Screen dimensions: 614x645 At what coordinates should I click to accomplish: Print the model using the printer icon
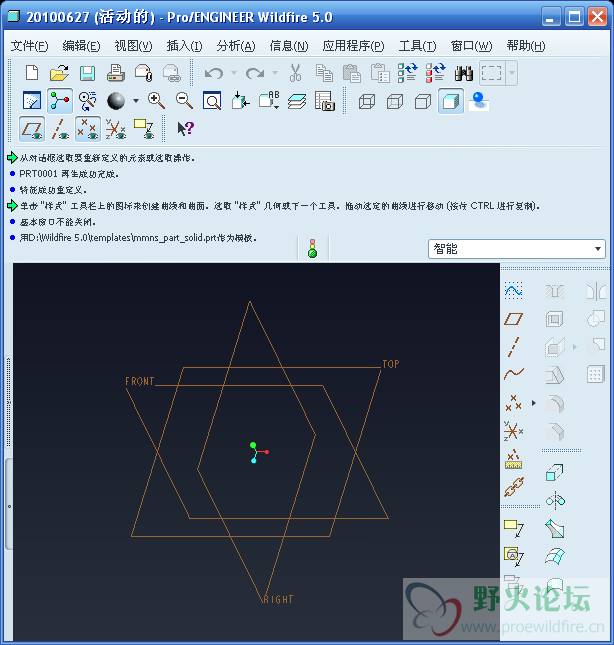pos(116,73)
